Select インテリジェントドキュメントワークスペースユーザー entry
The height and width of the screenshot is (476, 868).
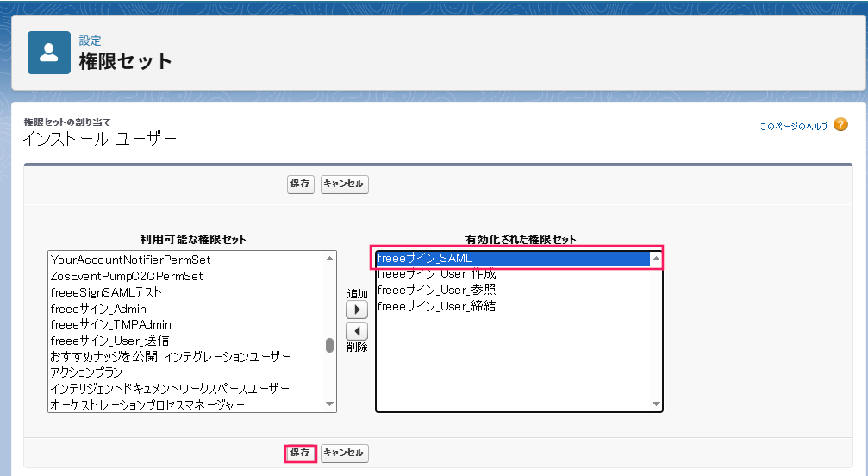coord(186,389)
